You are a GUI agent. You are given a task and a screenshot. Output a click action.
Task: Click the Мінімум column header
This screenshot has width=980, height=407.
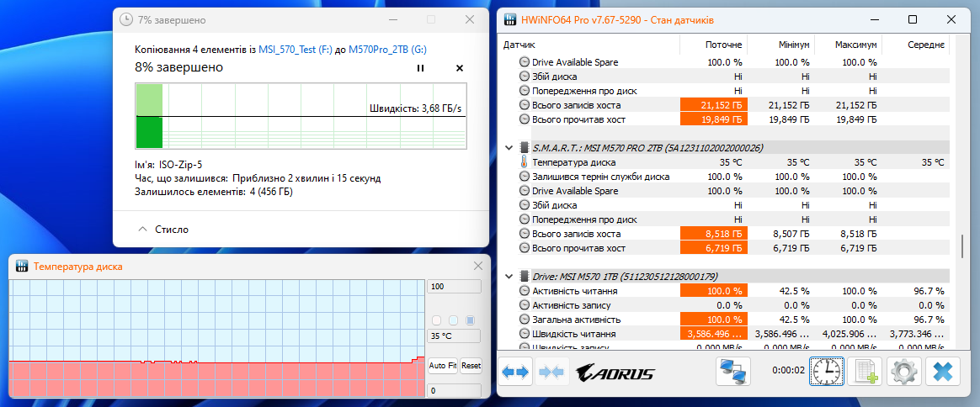[795, 45]
